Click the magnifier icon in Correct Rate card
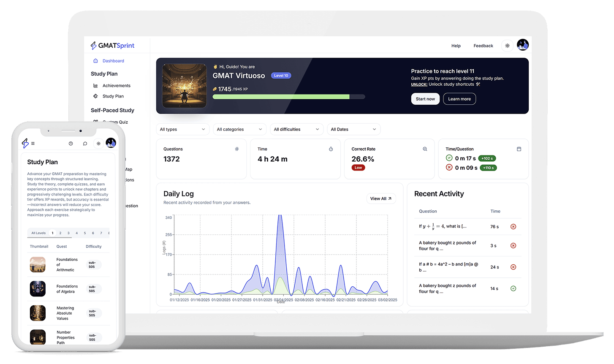Viewport: 614px width, 364px height. coord(425,149)
